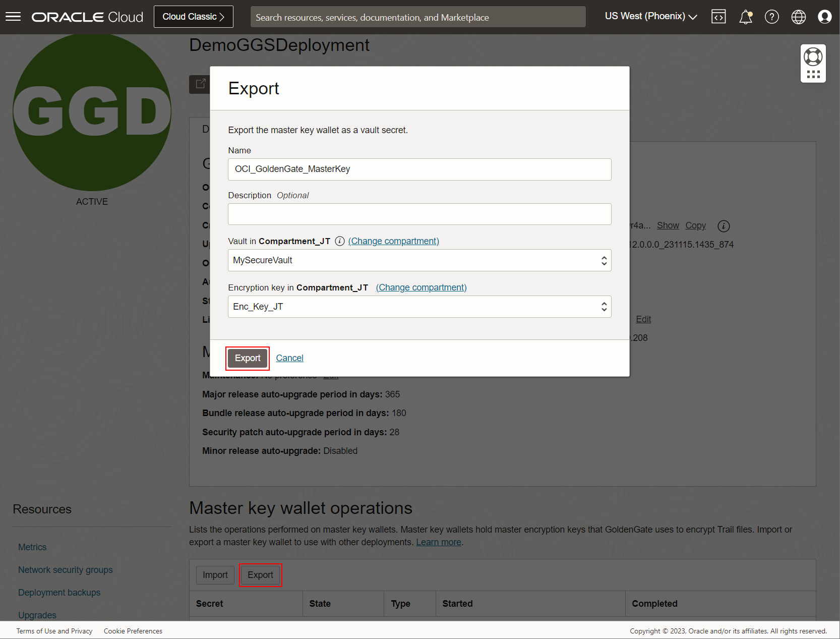Open deployment console via external link icon

tap(201, 84)
